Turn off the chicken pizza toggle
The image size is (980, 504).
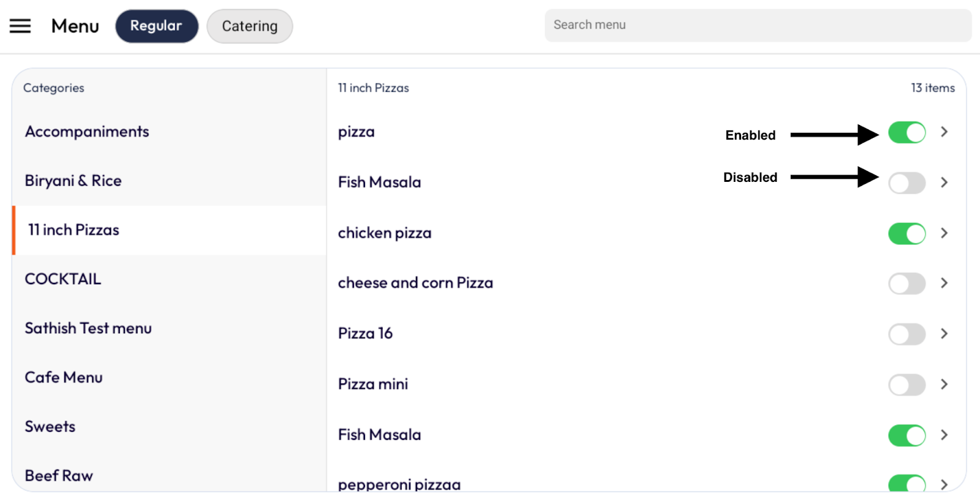[x=907, y=233]
